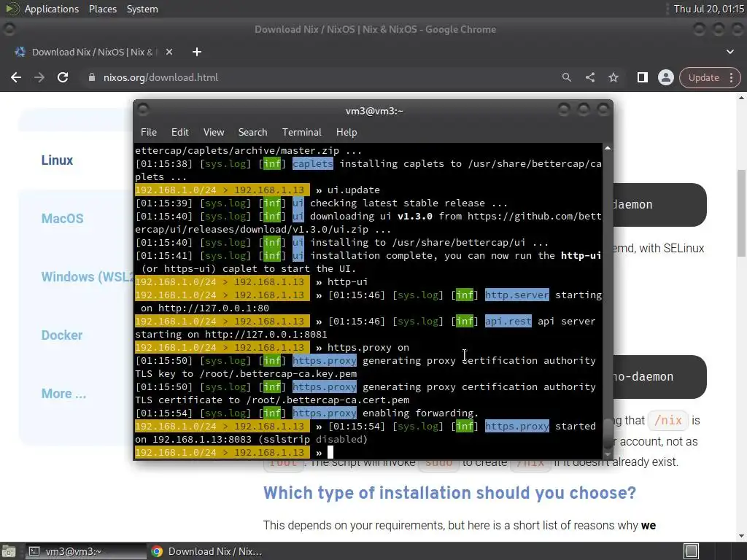Click terminal title vm3@vm3:~
Viewport: 747px width, 560px height.
374,111
